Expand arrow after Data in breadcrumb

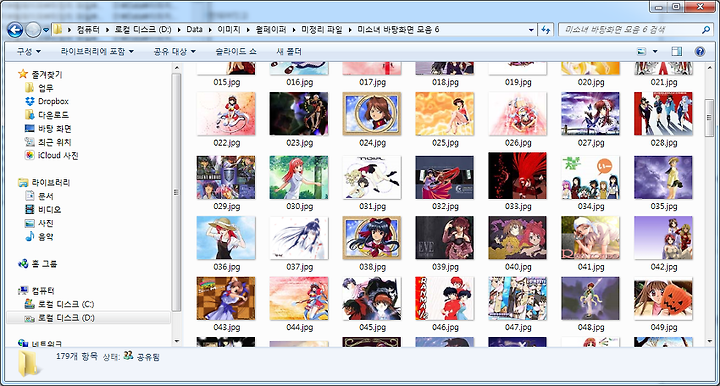210,29
